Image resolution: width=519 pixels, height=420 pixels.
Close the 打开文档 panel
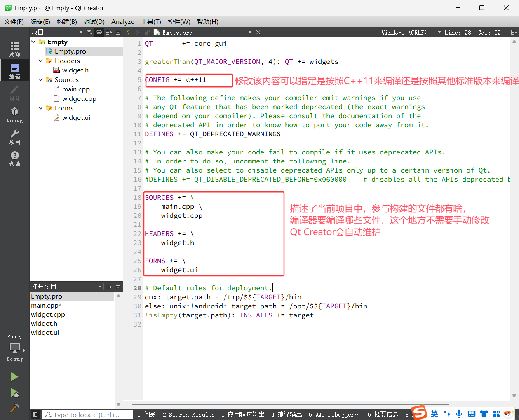pyautogui.click(x=118, y=287)
